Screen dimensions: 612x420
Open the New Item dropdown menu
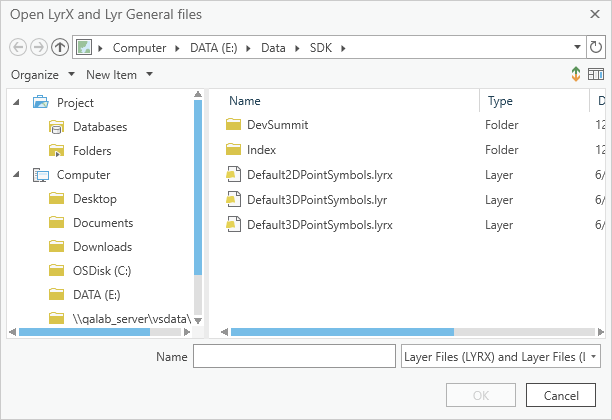(119, 75)
